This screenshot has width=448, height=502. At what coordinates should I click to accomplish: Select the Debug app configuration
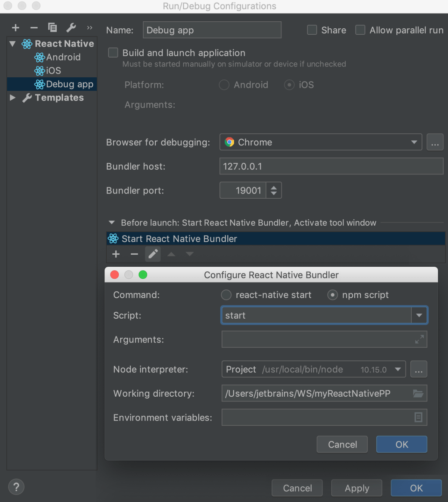52,84
